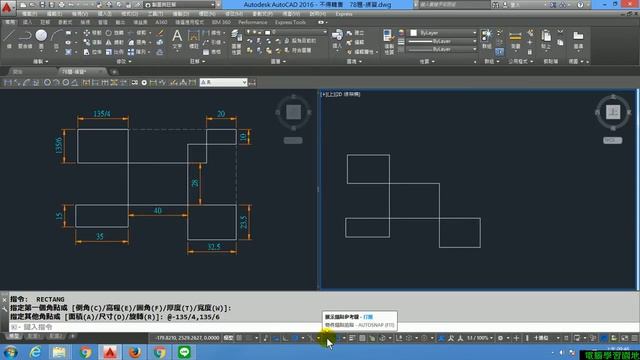Open the lineweight ByLayer dropdown
This screenshot has height=360, width=640.
click(x=442, y=41)
